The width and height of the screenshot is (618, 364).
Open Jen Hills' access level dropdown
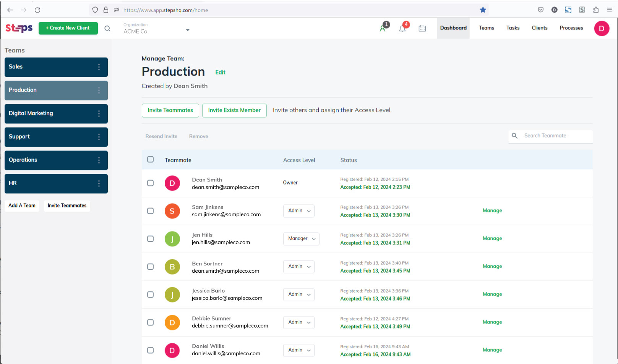click(x=301, y=239)
